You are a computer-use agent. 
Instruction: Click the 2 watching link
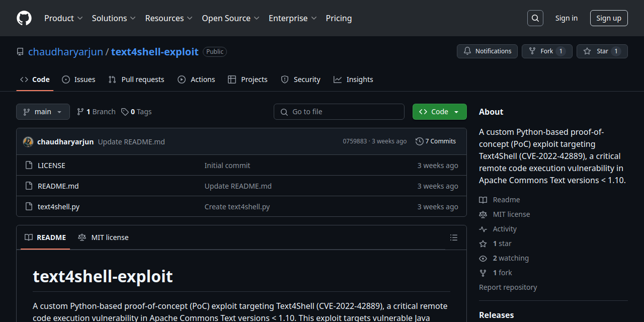504,258
